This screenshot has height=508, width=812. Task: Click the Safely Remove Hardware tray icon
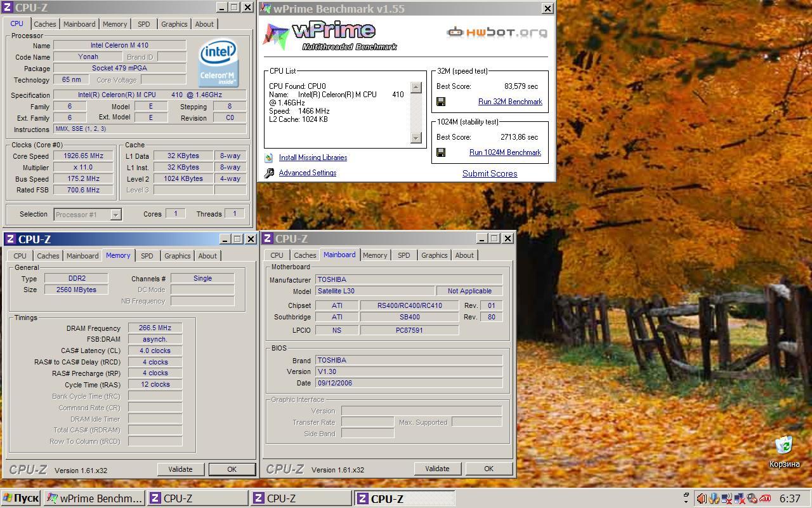pos(714,498)
